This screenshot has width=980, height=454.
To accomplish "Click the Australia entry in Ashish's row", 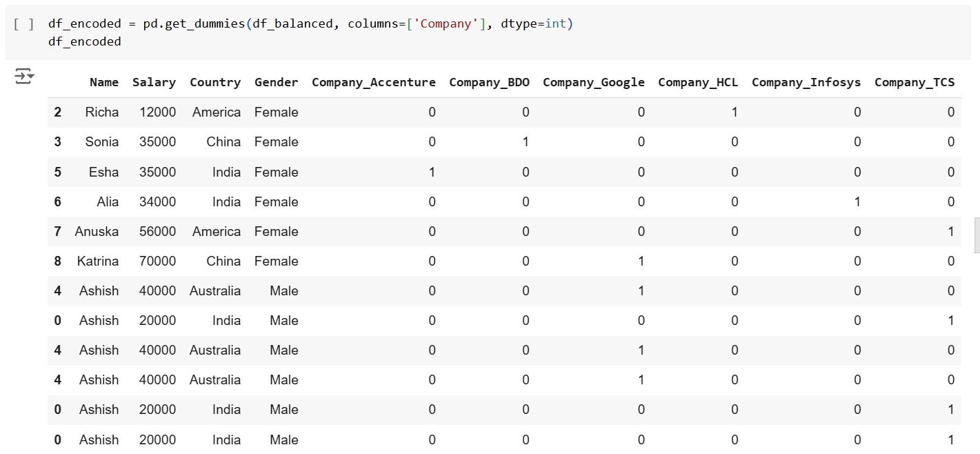I will tap(215, 290).
